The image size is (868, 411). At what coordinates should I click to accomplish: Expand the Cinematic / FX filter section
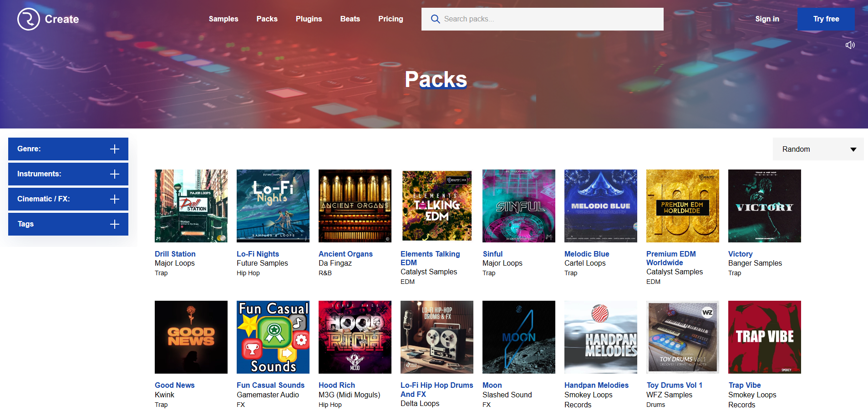click(115, 199)
